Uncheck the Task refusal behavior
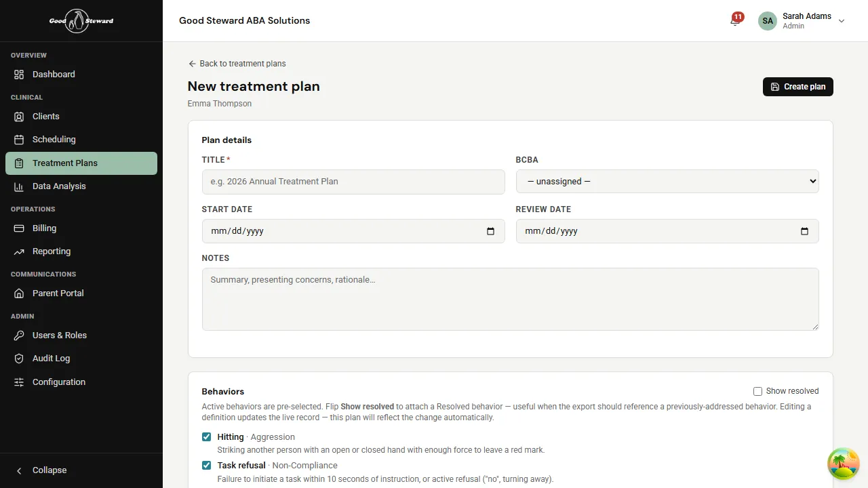 click(206, 465)
